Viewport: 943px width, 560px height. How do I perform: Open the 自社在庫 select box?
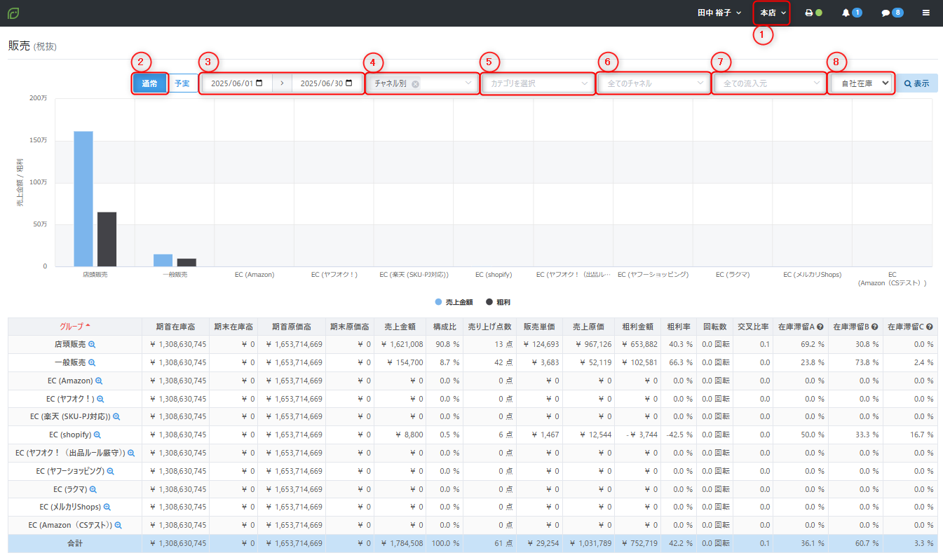tap(860, 83)
